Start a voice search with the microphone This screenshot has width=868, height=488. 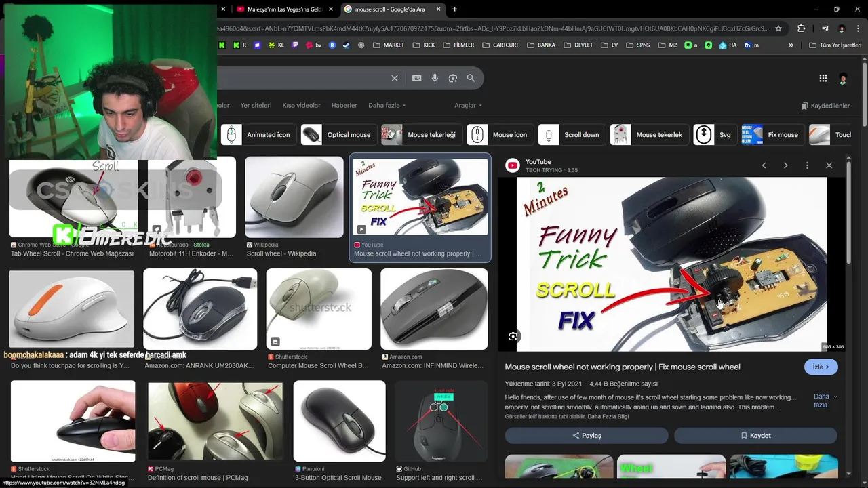point(435,78)
